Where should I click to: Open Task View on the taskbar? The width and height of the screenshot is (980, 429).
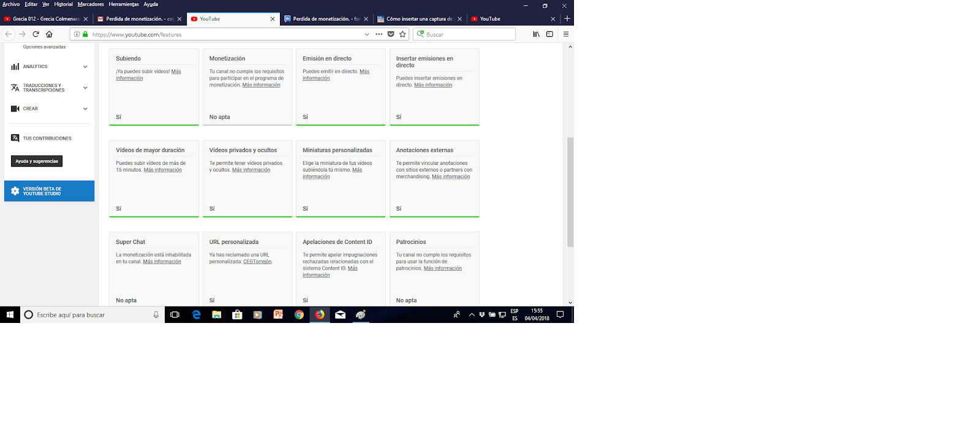tap(175, 314)
